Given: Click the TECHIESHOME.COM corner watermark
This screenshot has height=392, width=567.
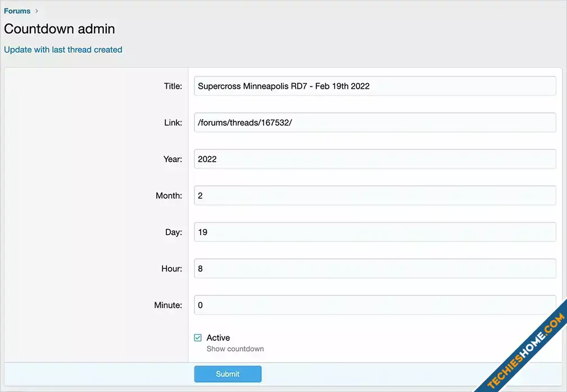Looking at the screenshot, I should point(525,352).
